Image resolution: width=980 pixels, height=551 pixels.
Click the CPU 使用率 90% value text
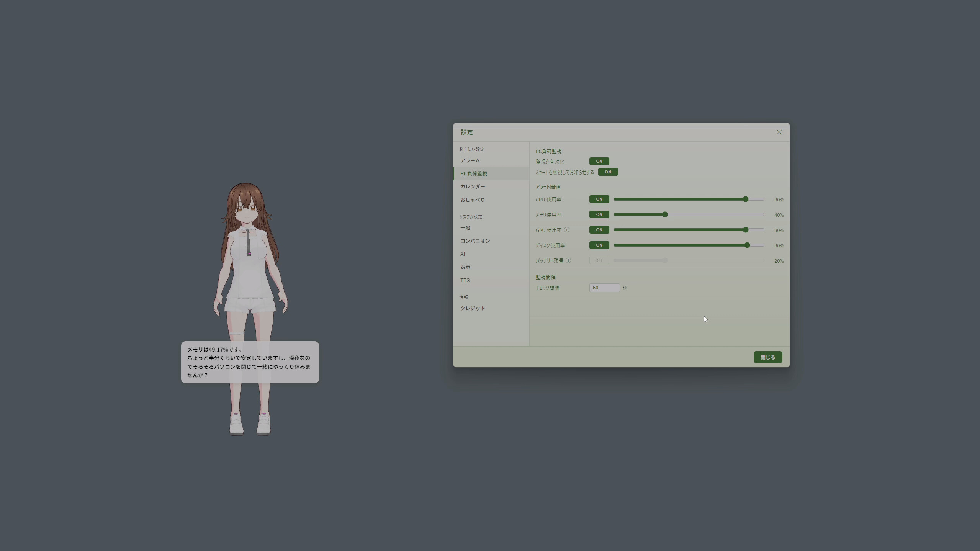[x=779, y=199]
